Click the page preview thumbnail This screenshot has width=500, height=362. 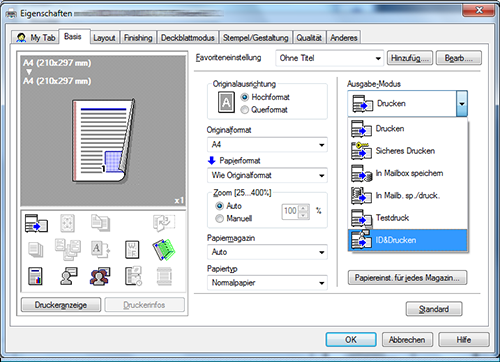pyautogui.click(x=103, y=140)
